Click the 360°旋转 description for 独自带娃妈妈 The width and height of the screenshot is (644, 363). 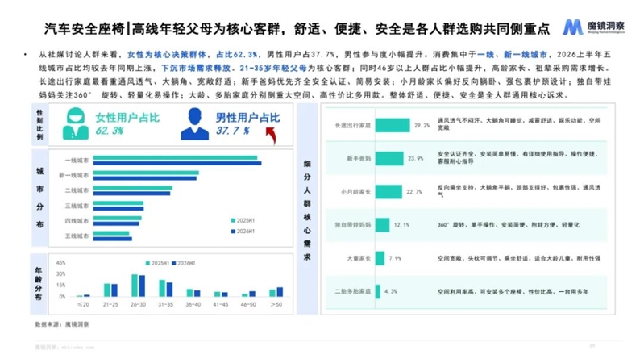point(509,225)
